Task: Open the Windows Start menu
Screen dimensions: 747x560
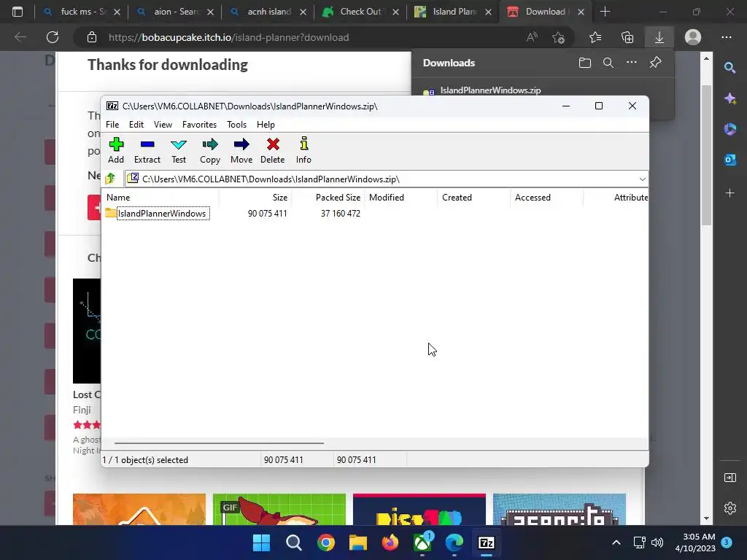Action: [x=261, y=542]
